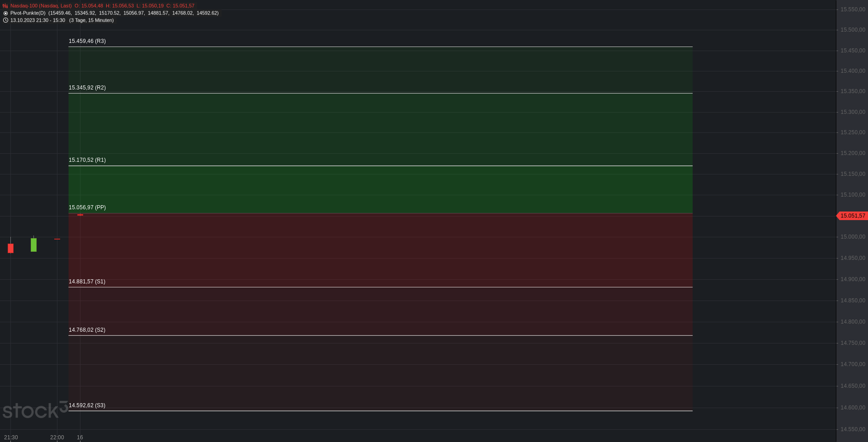The height and width of the screenshot is (442, 868).
Task: Click the Pivot-Punkte indicator circle icon
Action: [5, 13]
